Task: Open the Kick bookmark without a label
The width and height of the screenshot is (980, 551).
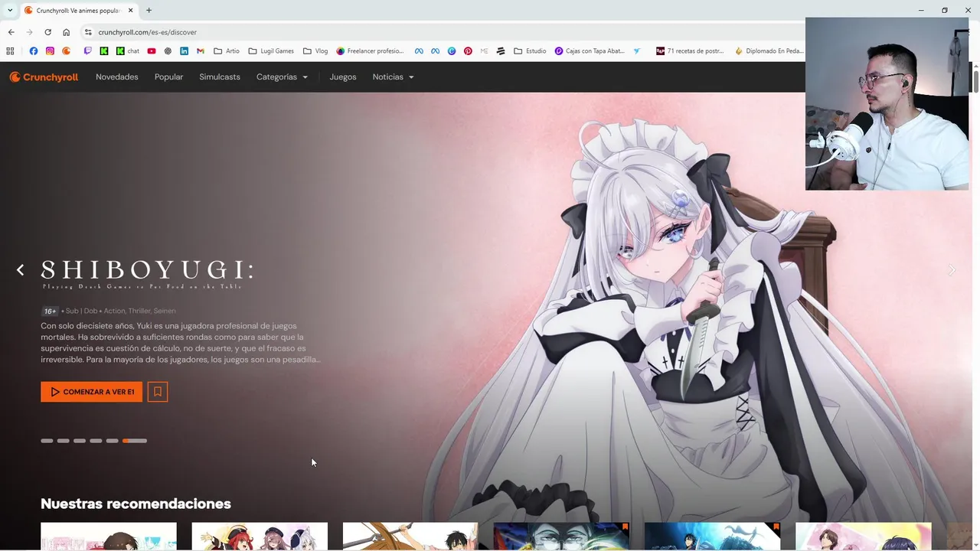Action: [x=104, y=51]
